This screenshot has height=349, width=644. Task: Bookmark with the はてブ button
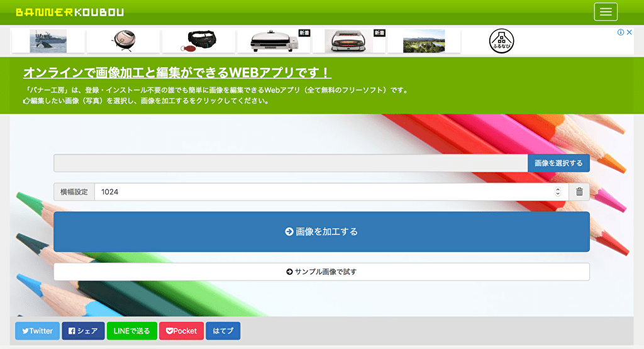[x=223, y=331]
